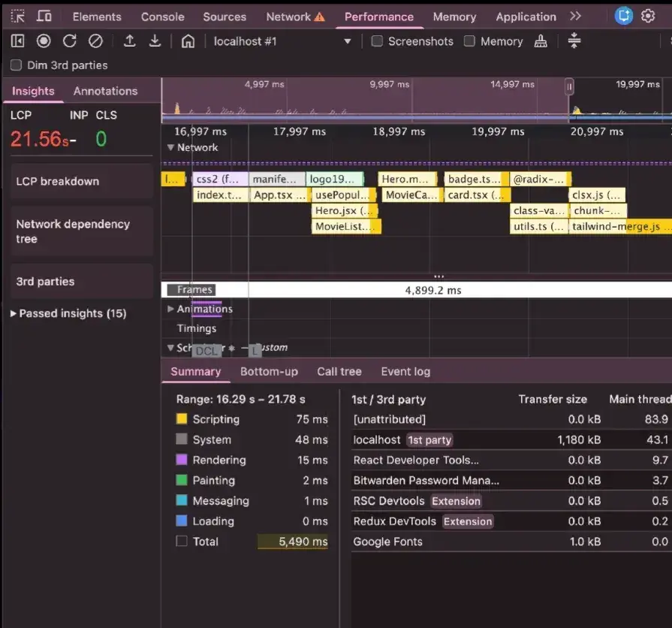Toggle the Total checkbox in Summary
Image resolution: width=672 pixels, height=628 pixels.
[x=182, y=541]
